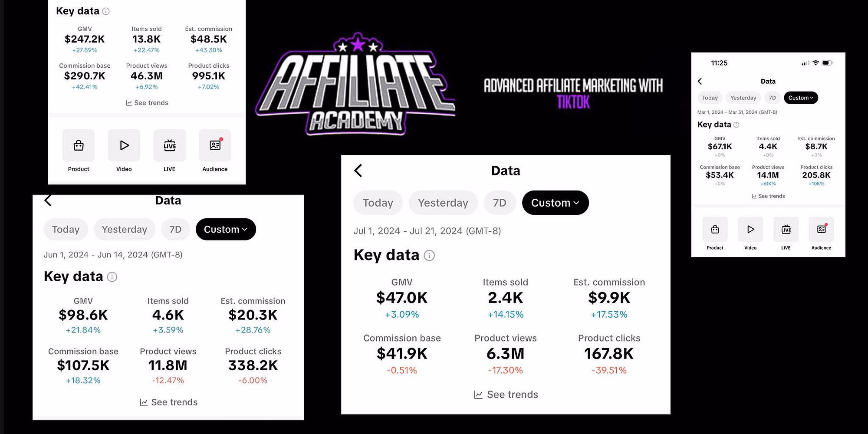The image size is (868, 434).
Task: Switch to Today tab in Jul 2024 panel
Action: [x=378, y=203]
